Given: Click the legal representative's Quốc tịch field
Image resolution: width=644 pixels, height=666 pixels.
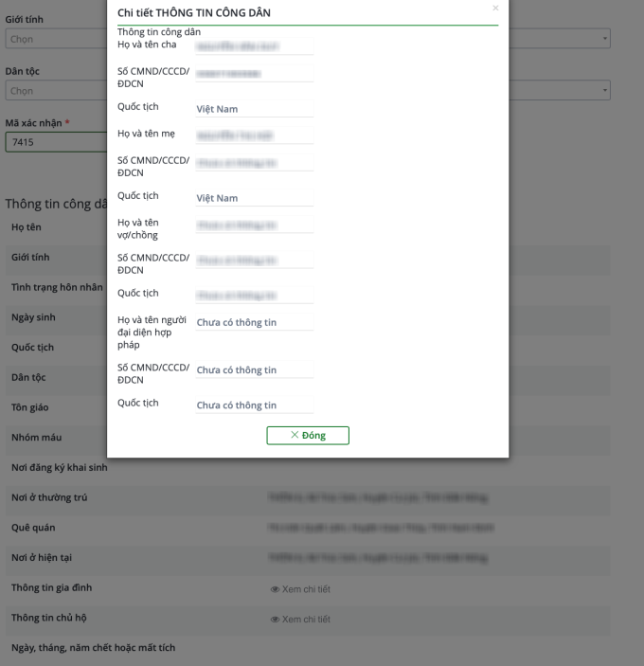Looking at the screenshot, I should [254, 405].
